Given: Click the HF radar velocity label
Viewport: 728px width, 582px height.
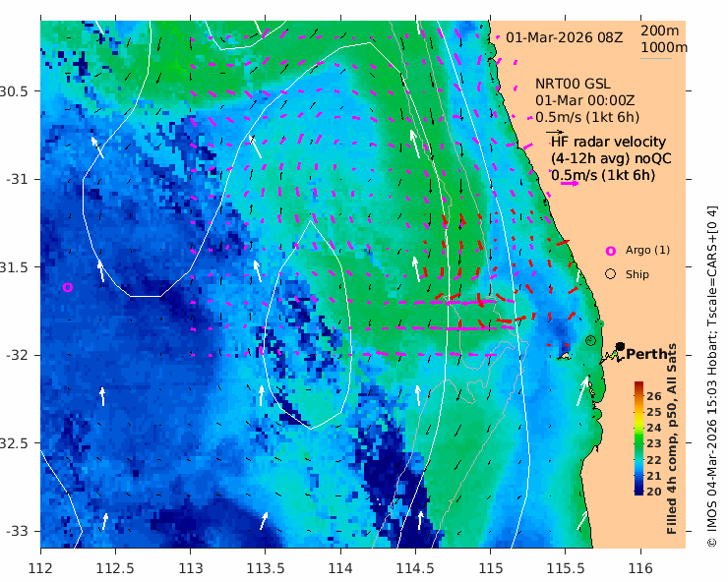Looking at the screenshot, I should (x=608, y=142).
